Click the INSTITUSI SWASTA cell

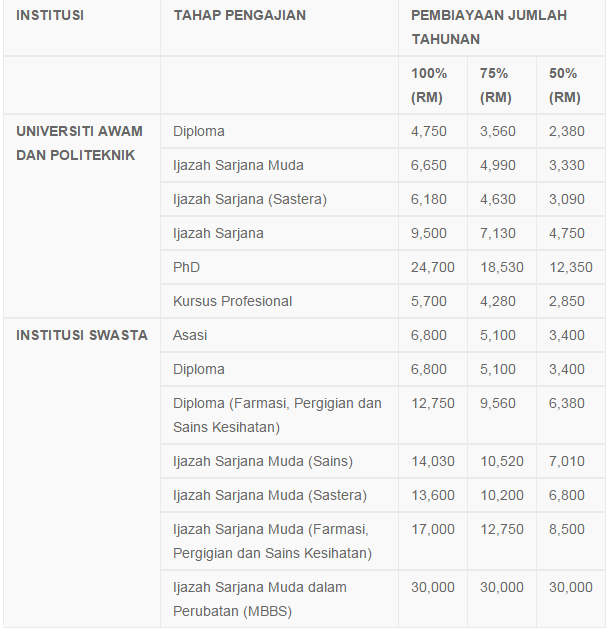[x=82, y=335]
